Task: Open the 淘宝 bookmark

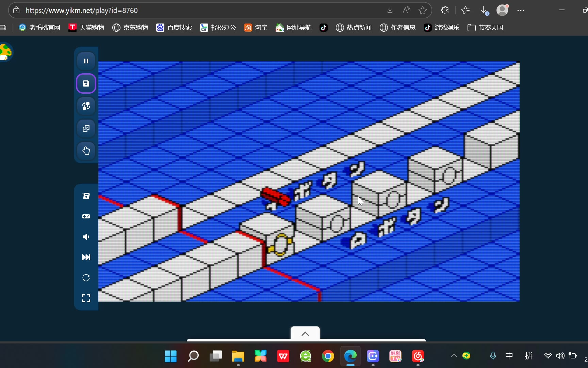Action: pyautogui.click(x=256, y=28)
